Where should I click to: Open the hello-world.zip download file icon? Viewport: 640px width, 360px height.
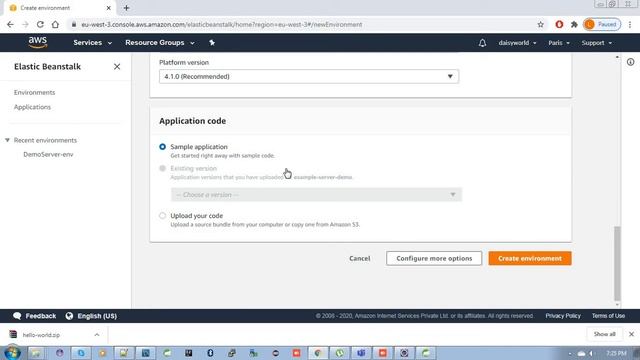13,335
